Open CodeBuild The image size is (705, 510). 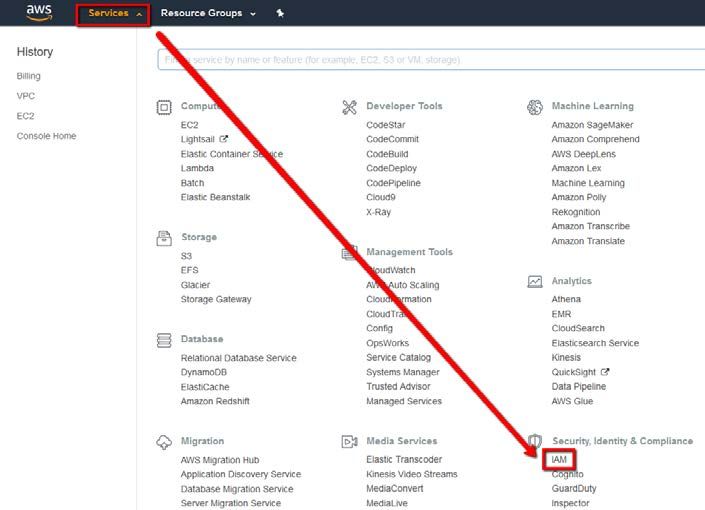(x=387, y=154)
